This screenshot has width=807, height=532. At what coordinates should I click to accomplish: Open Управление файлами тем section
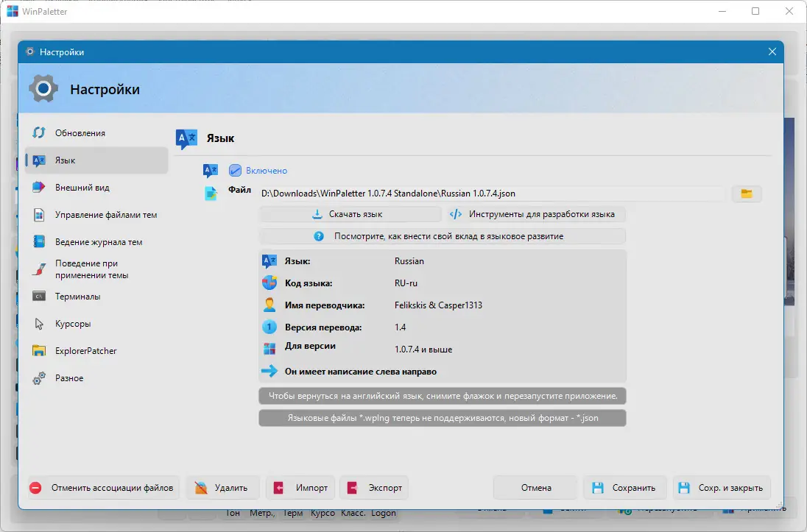[96, 215]
